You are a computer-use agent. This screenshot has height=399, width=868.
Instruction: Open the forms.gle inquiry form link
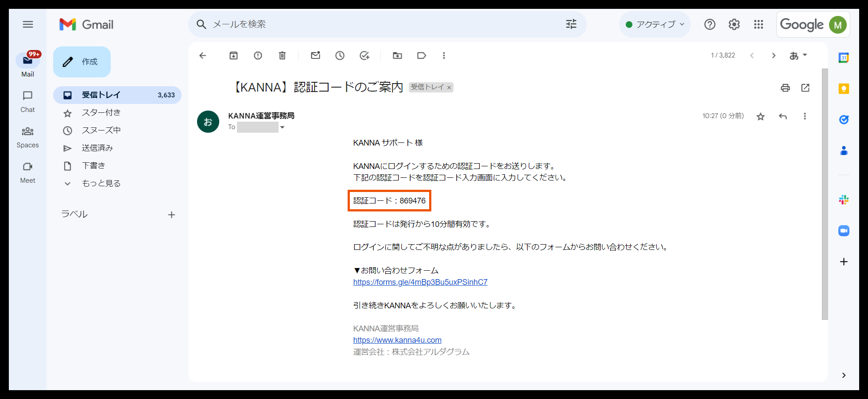pyautogui.click(x=420, y=282)
